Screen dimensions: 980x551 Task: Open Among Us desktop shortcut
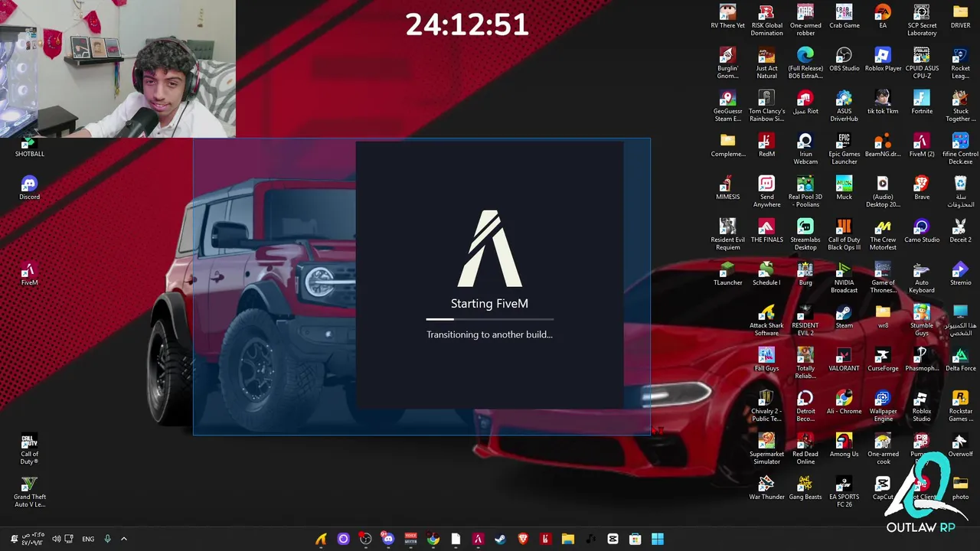[x=844, y=445]
